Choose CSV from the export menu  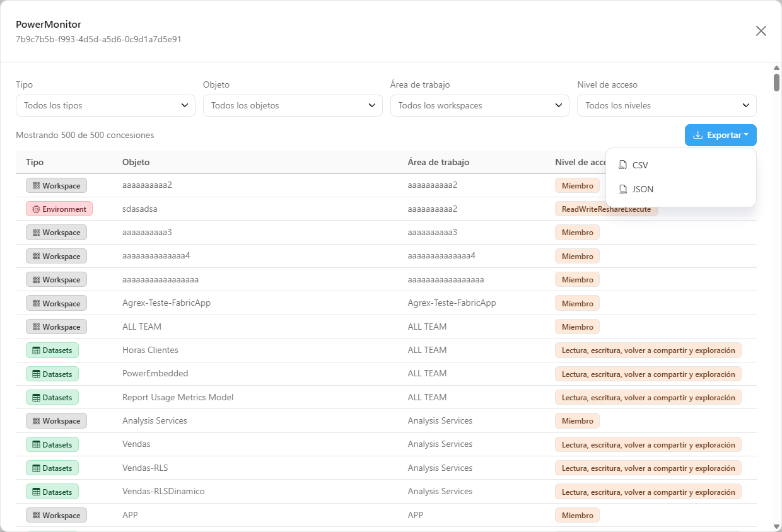(680, 165)
